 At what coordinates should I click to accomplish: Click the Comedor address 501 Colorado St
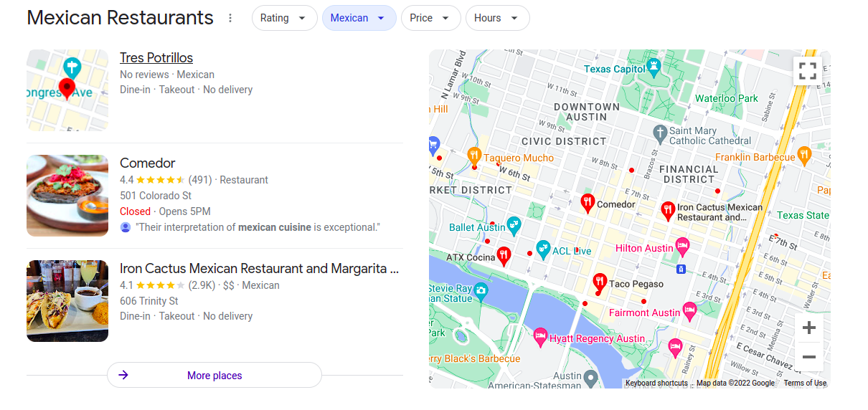[x=156, y=196]
